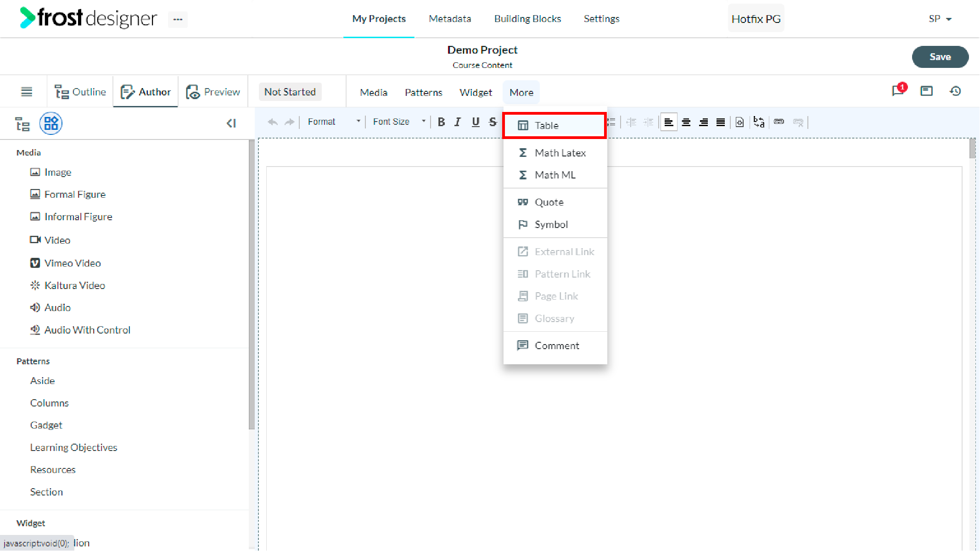Select Math Latex menu option
Screen dimensions: 980x551
pos(554,153)
